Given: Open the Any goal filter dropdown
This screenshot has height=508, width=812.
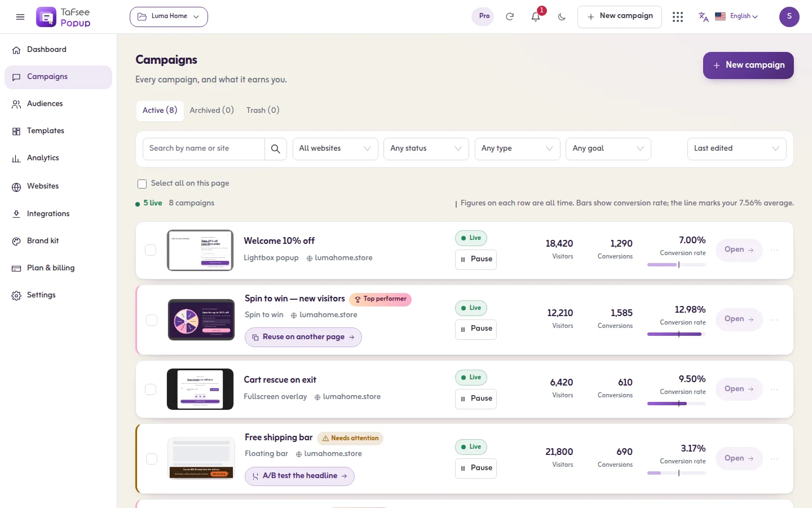Looking at the screenshot, I should tap(608, 149).
